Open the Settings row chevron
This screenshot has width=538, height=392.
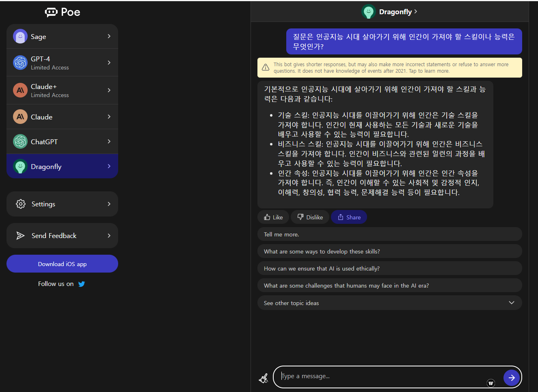pos(109,204)
